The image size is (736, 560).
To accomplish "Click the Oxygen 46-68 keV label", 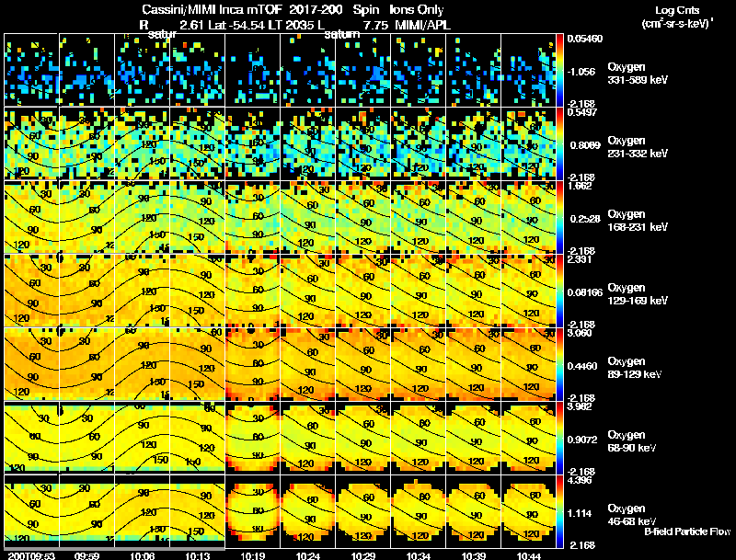I will [x=632, y=515].
